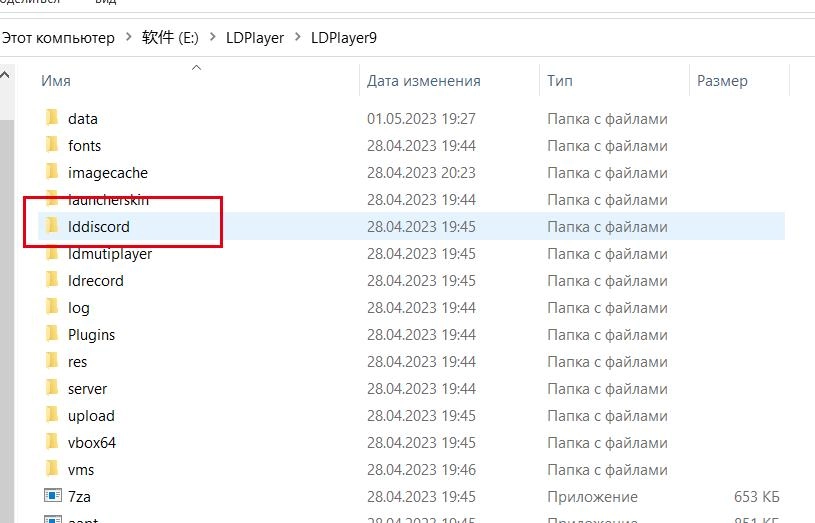
Task: Select the ldmutiplayer folder name
Action: 110,254
